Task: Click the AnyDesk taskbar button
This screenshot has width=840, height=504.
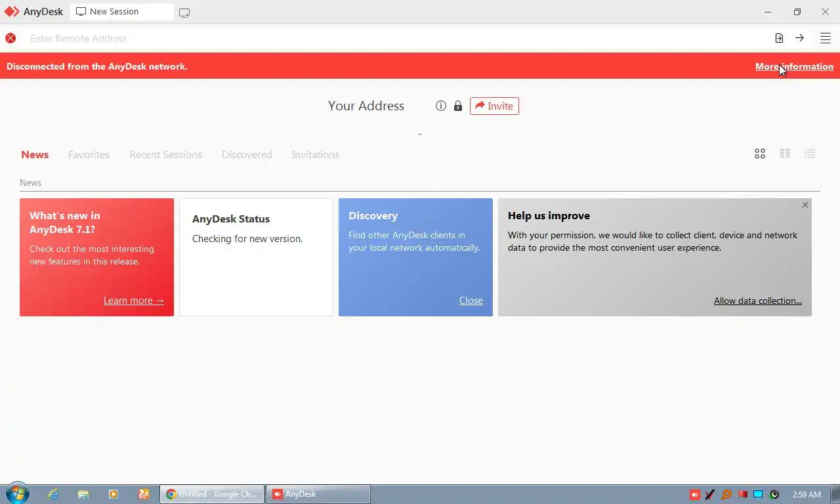Action: click(x=318, y=494)
